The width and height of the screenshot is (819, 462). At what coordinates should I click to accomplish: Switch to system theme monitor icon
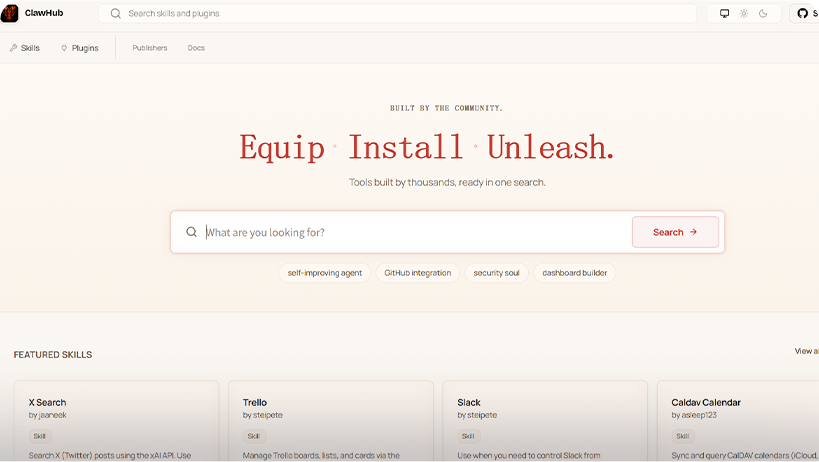click(x=724, y=14)
